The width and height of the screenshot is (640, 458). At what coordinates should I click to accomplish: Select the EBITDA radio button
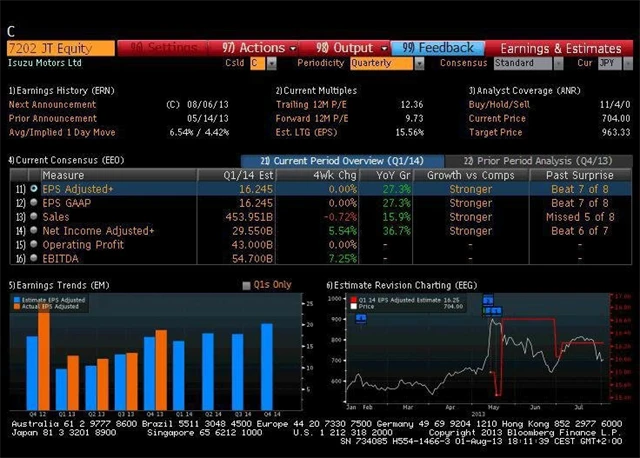click(x=33, y=258)
